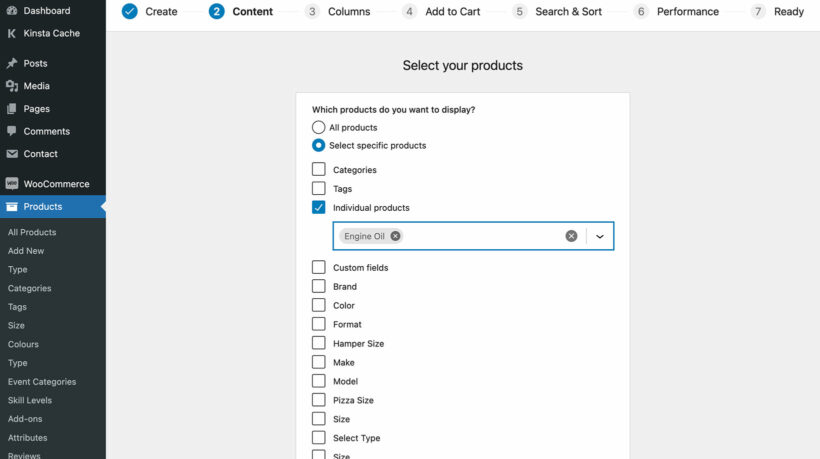Go to the Ready step
The width and height of the screenshot is (820, 459).
(789, 12)
